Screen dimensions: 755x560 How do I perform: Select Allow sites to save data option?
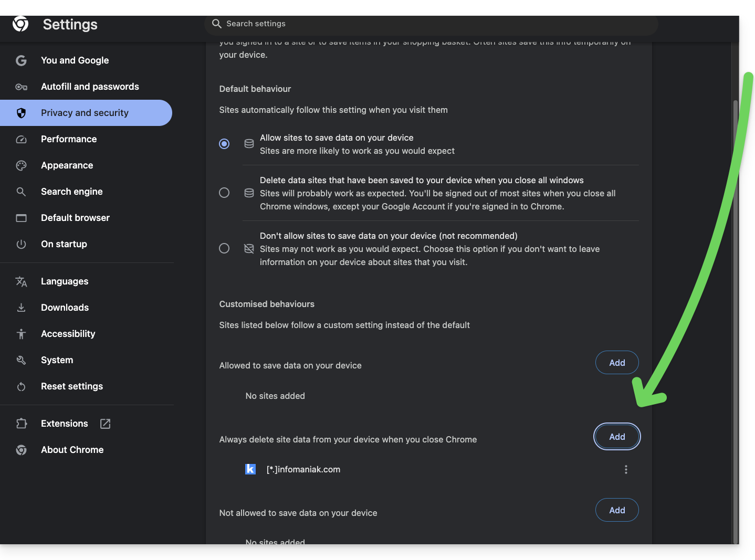pyautogui.click(x=224, y=144)
